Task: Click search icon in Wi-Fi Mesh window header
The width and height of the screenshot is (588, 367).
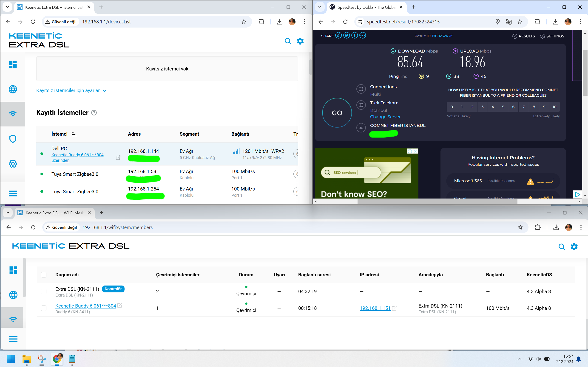Action: tap(562, 247)
